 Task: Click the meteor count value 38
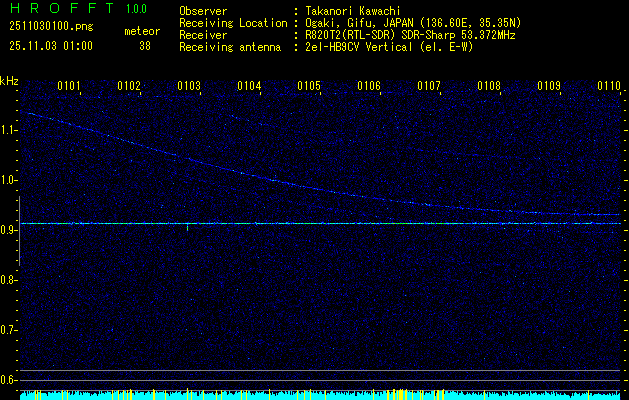[145, 45]
